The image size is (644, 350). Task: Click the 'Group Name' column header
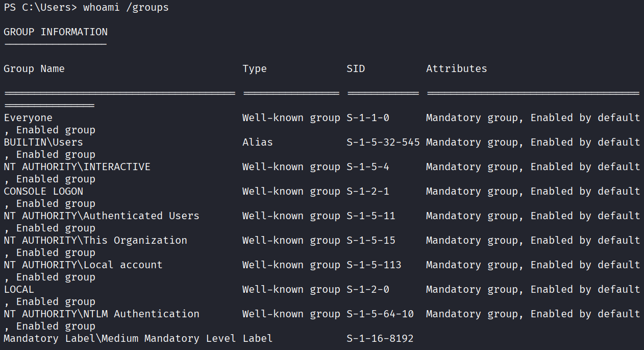click(x=34, y=69)
